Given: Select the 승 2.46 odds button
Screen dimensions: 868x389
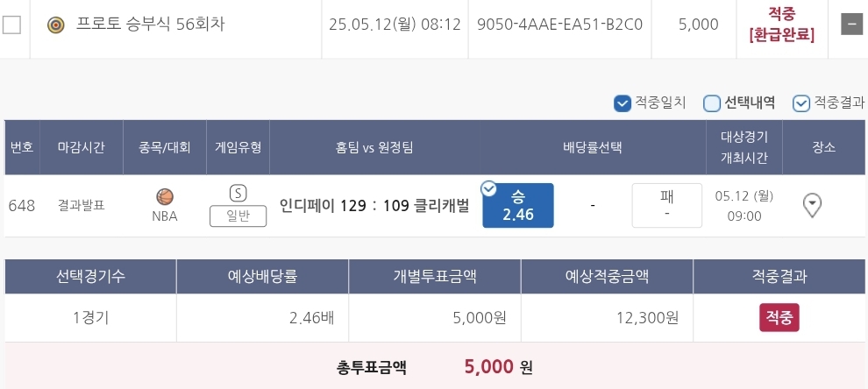Looking at the screenshot, I should click(518, 205).
